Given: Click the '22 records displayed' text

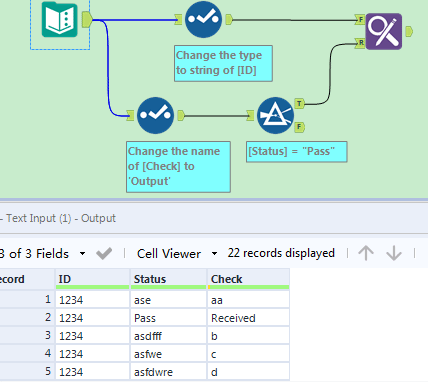Looking at the screenshot, I should click(281, 253).
